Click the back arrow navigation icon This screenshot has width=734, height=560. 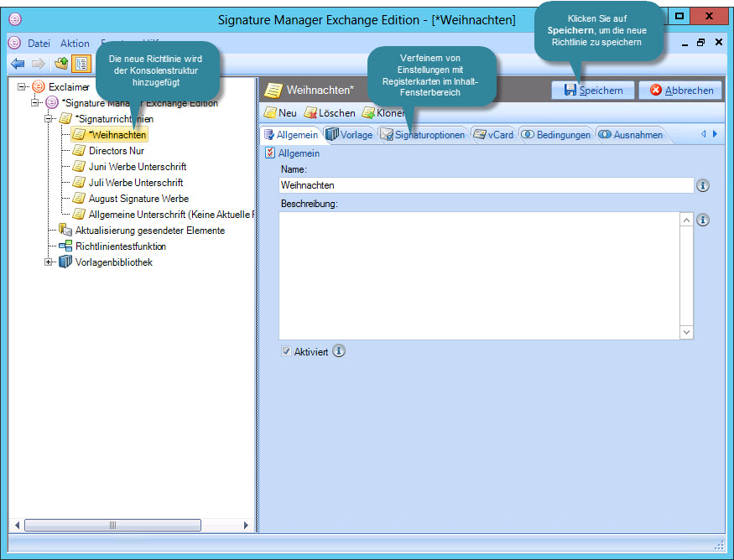point(18,64)
